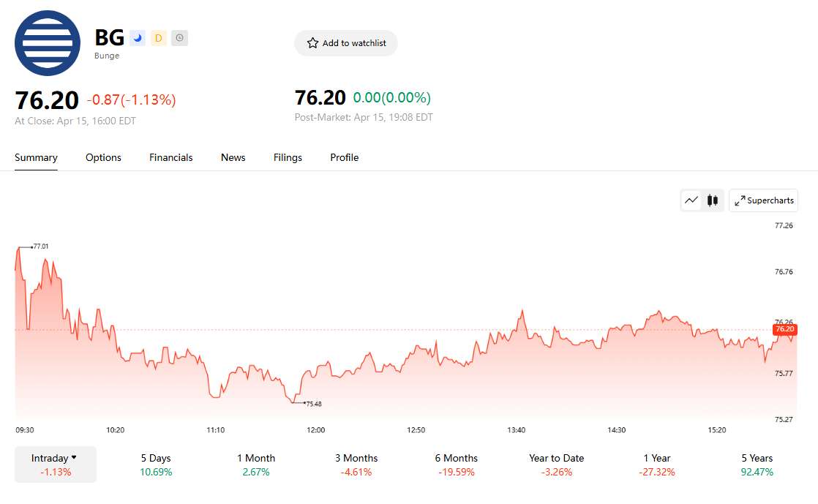Switch chart to candlestick view

pos(713,200)
